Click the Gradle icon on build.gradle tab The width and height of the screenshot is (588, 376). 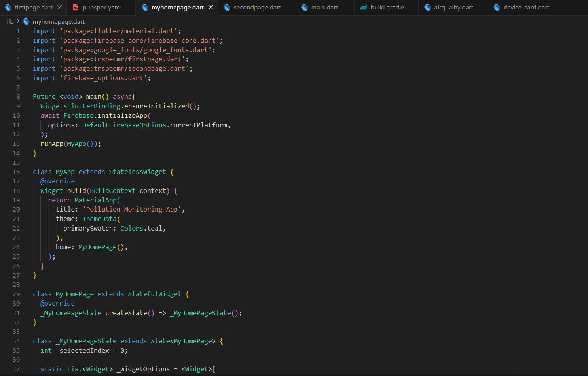363,8
